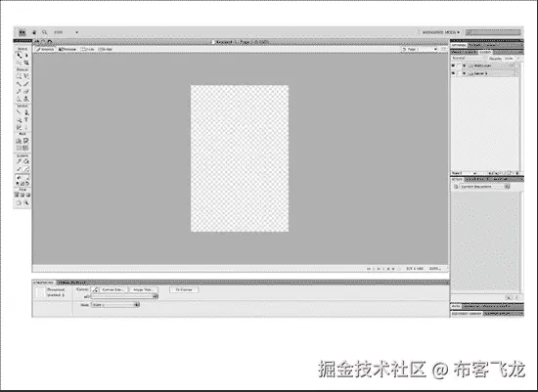This screenshot has width=538, height=392.
Task: Switch to Standard Screen mode
Action: (17, 195)
